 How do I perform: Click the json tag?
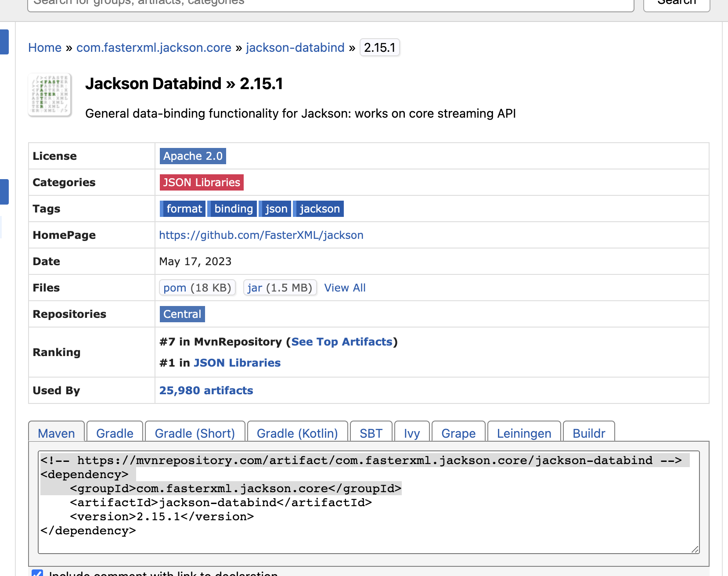point(275,209)
